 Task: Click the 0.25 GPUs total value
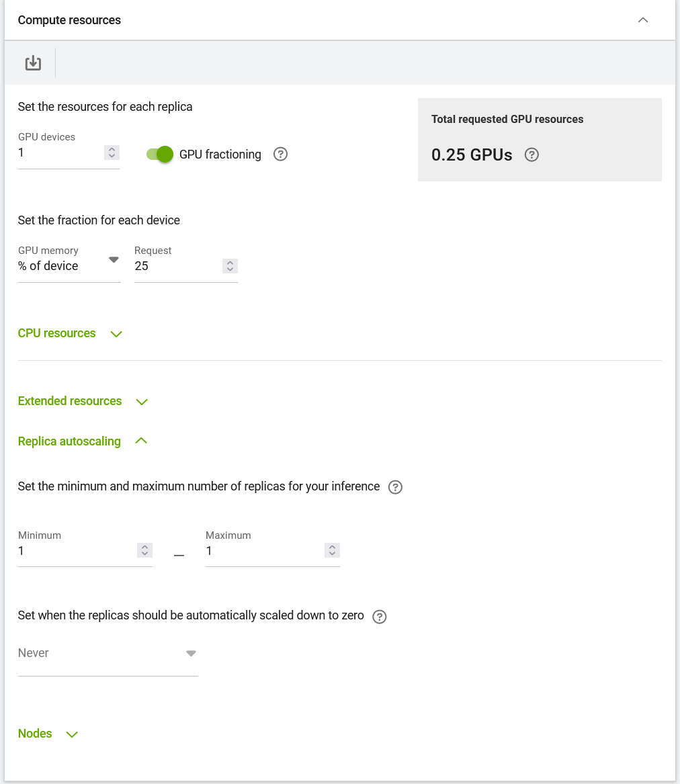pos(472,155)
